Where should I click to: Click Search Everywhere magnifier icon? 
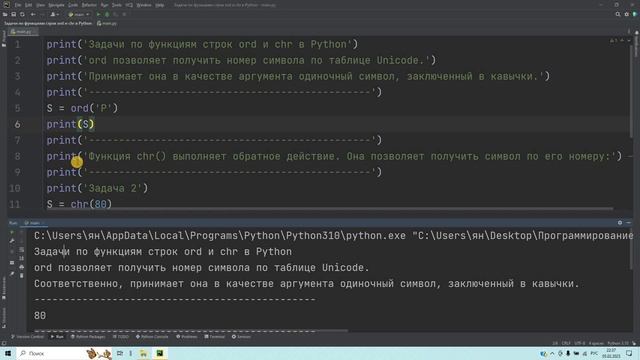(618, 14)
